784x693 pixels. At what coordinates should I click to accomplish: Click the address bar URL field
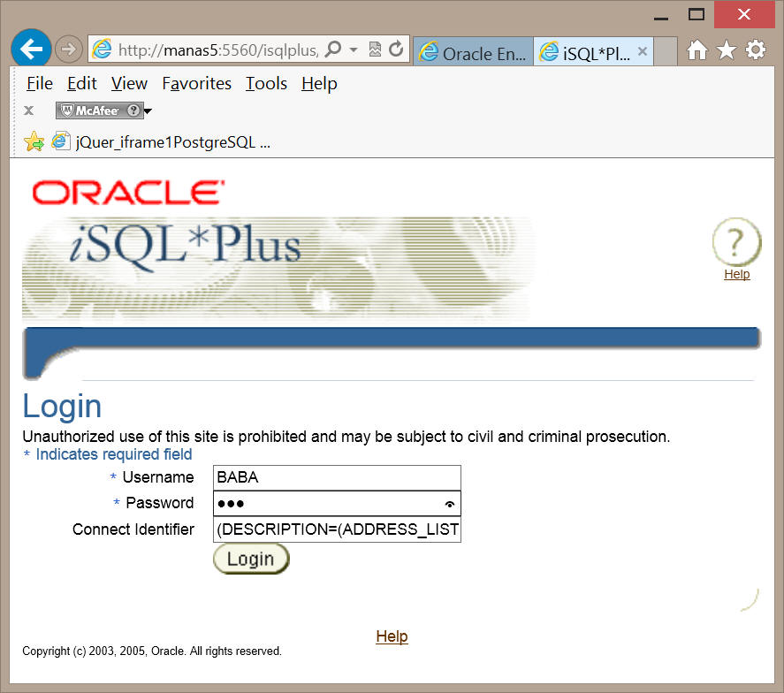point(218,49)
